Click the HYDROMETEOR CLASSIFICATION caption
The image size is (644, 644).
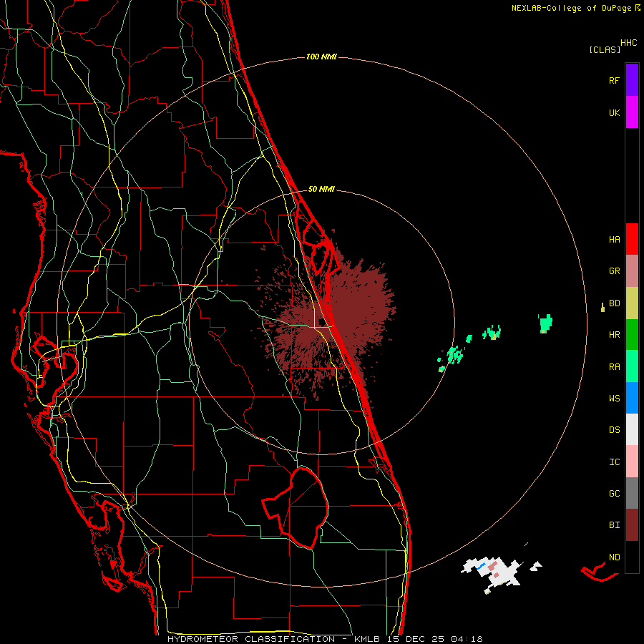pos(251,639)
